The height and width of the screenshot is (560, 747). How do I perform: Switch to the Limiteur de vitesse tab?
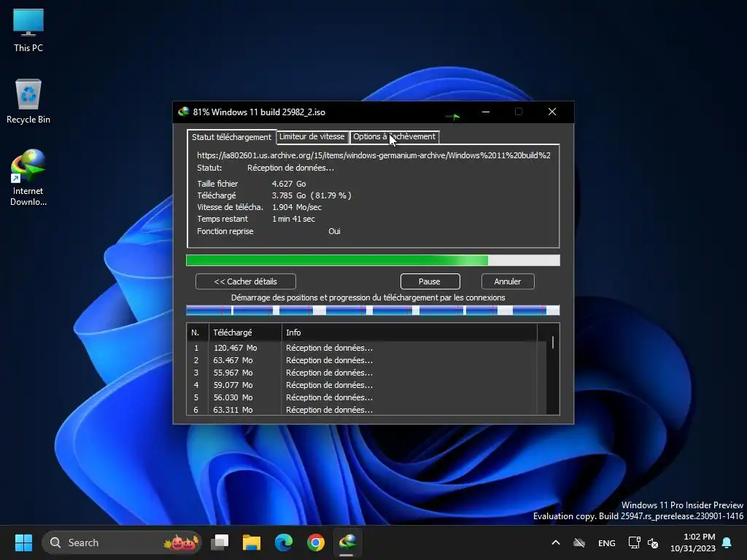coord(312,136)
